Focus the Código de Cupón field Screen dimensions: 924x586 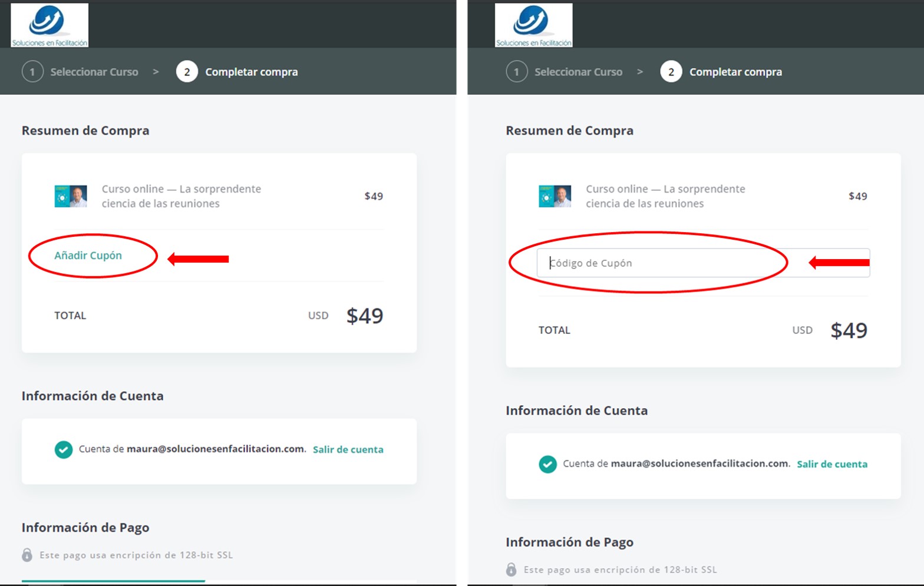[x=703, y=263]
